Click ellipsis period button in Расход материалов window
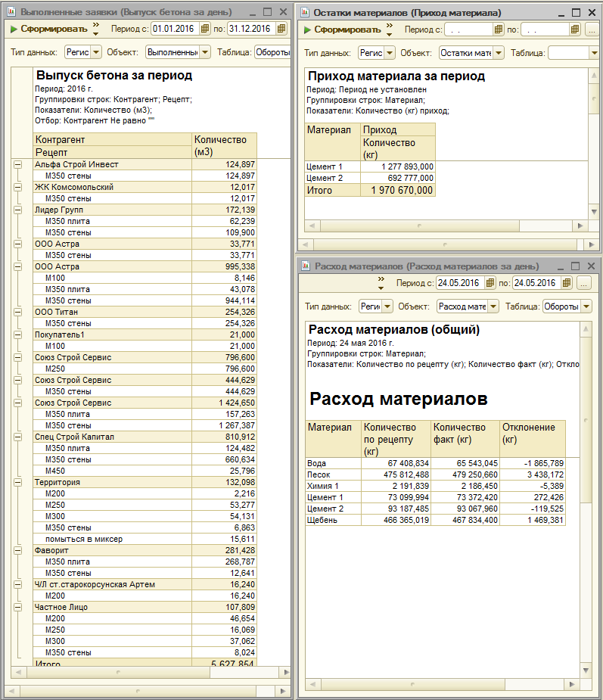The height and width of the screenshot is (700, 603). tap(584, 283)
